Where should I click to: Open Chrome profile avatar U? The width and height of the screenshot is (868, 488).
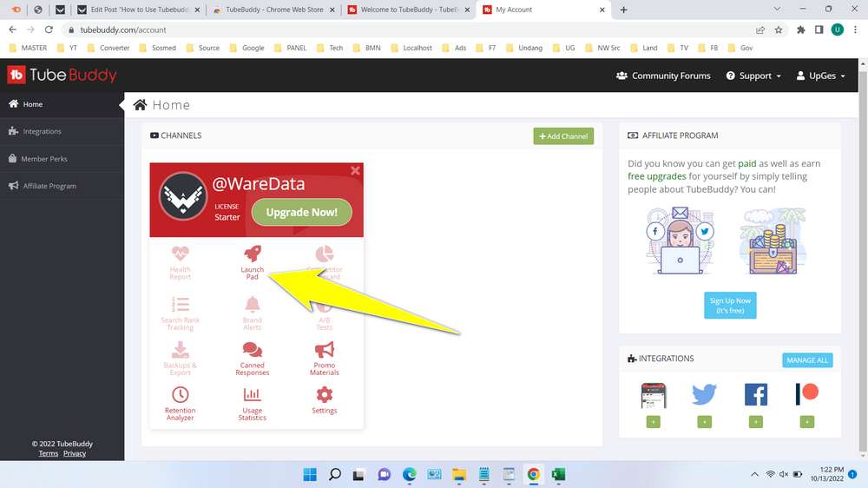coord(837,30)
